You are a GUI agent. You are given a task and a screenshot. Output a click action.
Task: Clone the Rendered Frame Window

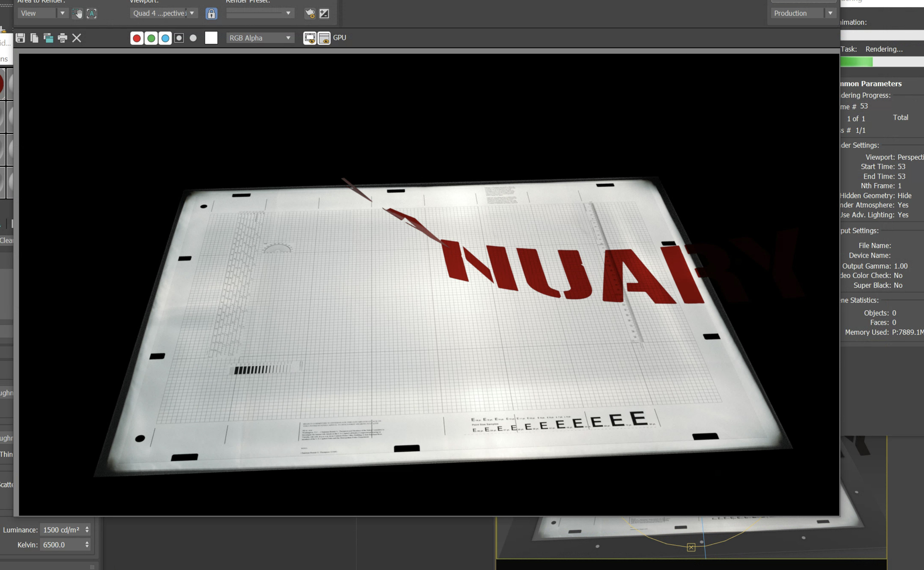pos(48,38)
